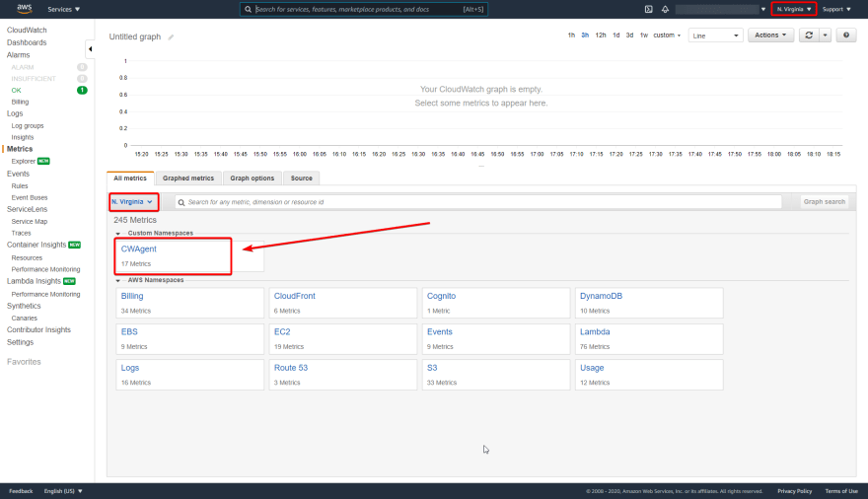Open the CloudShell icon in top bar

(648, 10)
